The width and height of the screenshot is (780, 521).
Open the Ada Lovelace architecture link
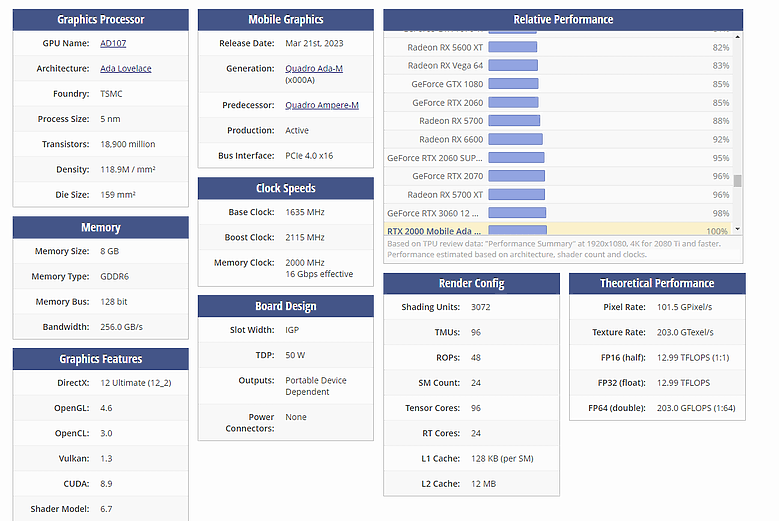click(x=125, y=69)
